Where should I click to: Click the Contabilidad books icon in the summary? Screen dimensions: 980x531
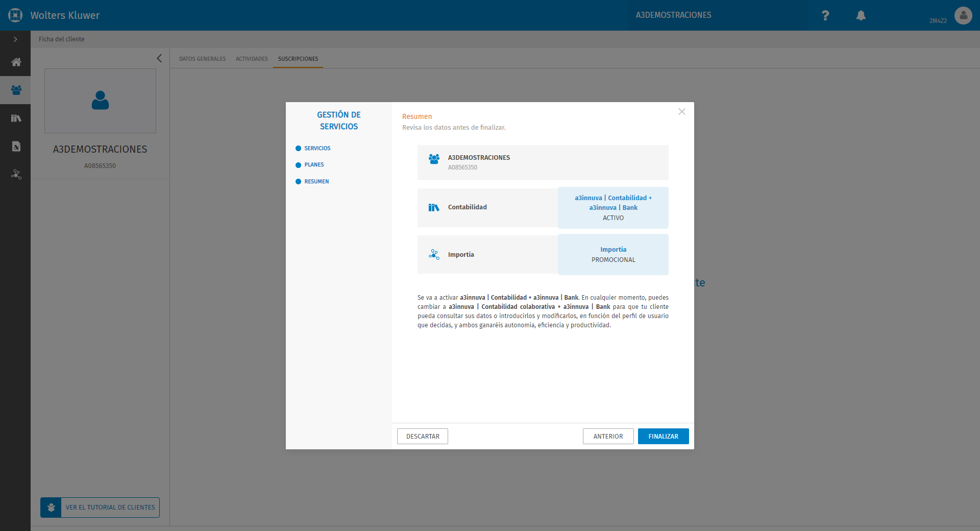434,207
